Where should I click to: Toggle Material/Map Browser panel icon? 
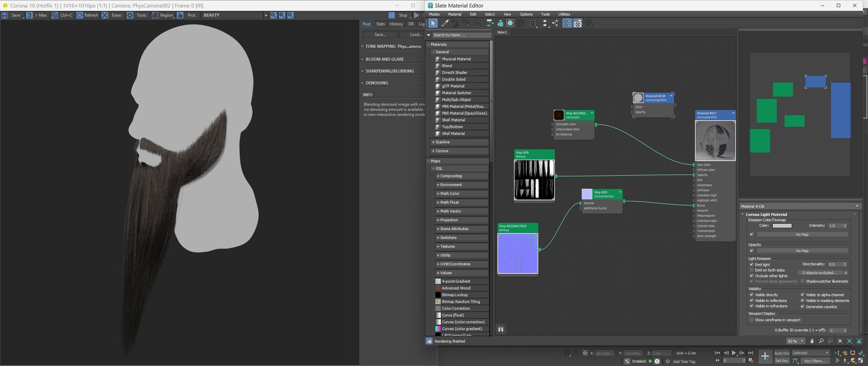pyautogui.click(x=567, y=23)
